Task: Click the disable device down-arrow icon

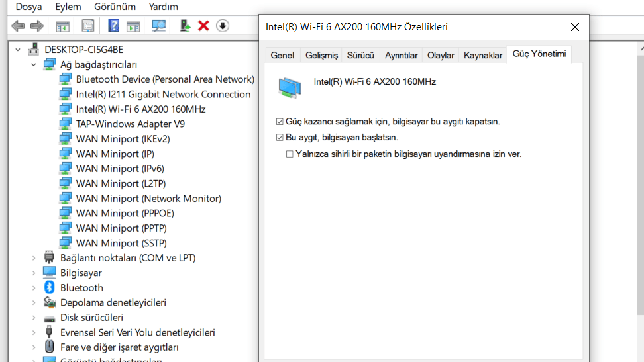Action: [x=223, y=26]
